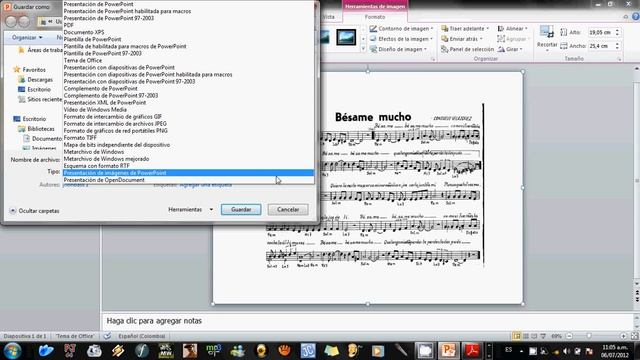
Task: Click the spell check status bar icon
Action: coord(107,336)
